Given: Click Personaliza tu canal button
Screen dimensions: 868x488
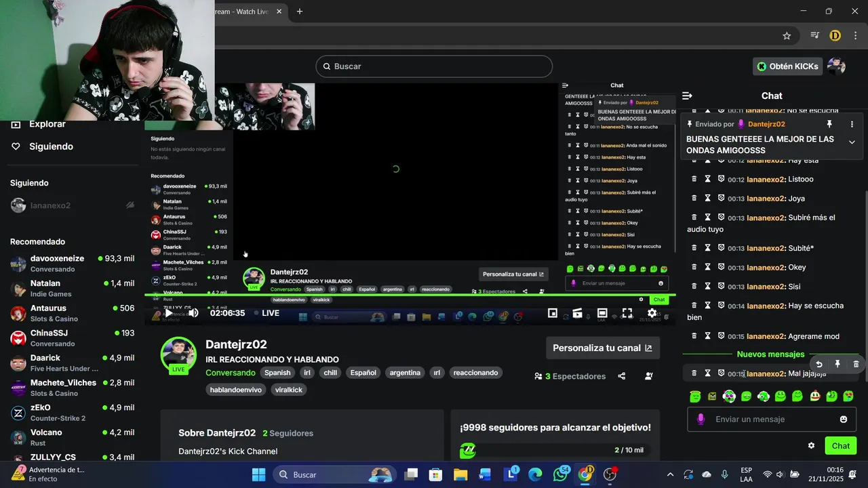Looking at the screenshot, I should tap(602, 348).
